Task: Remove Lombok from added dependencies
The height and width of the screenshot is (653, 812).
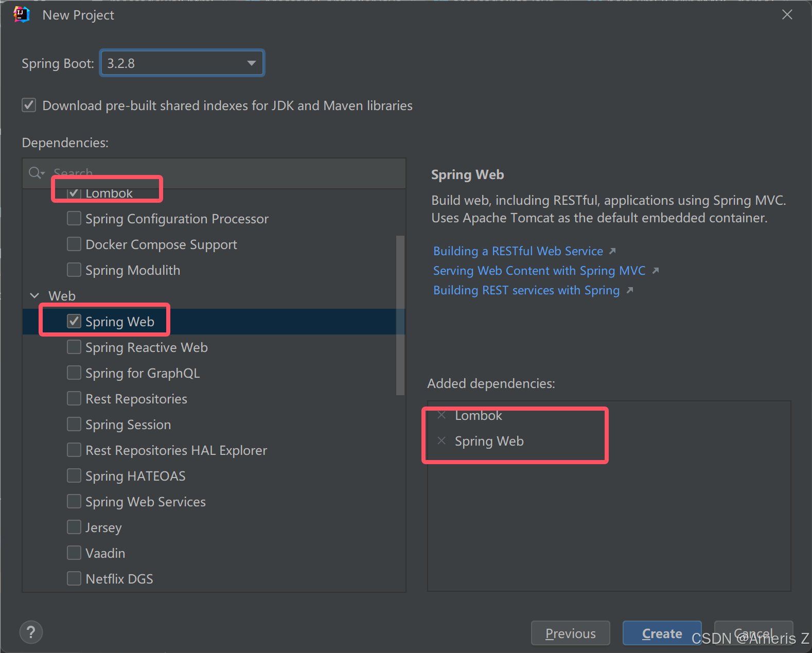Action: pos(442,415)
